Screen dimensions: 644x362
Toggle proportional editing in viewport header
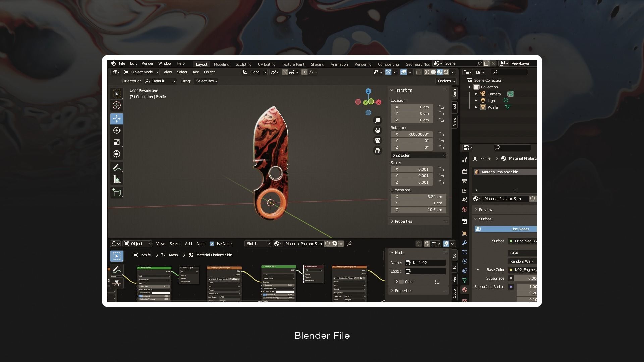(x=304, y=72)
